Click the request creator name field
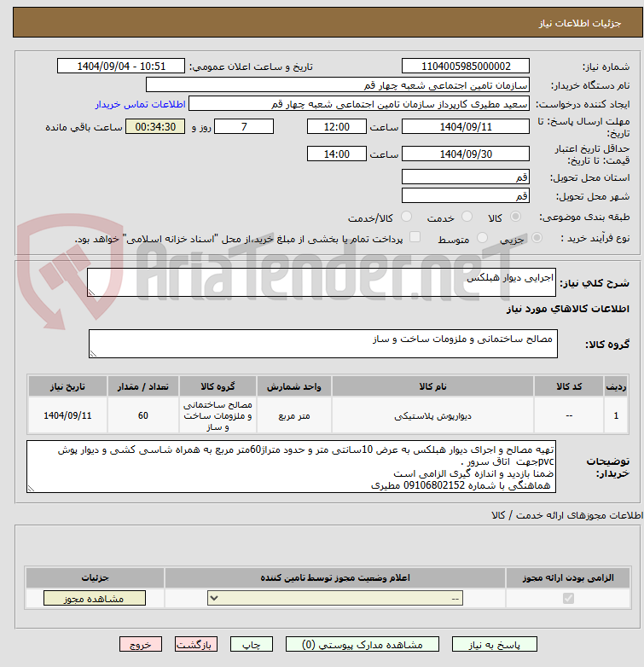The height and width of the screenshot is (667, 644). [x=359, y=104]
